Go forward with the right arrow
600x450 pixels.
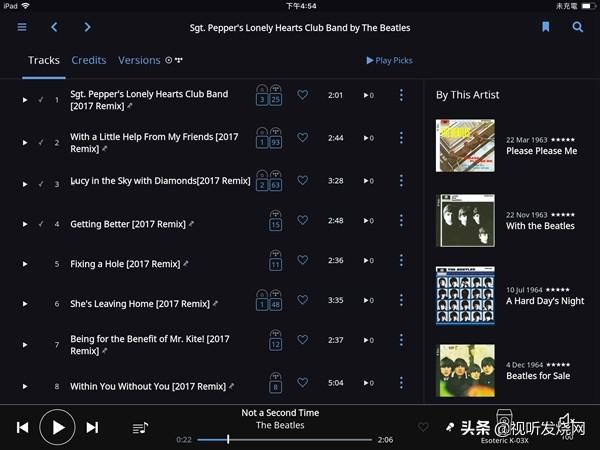pyautogui.click(x=88, y=27)
